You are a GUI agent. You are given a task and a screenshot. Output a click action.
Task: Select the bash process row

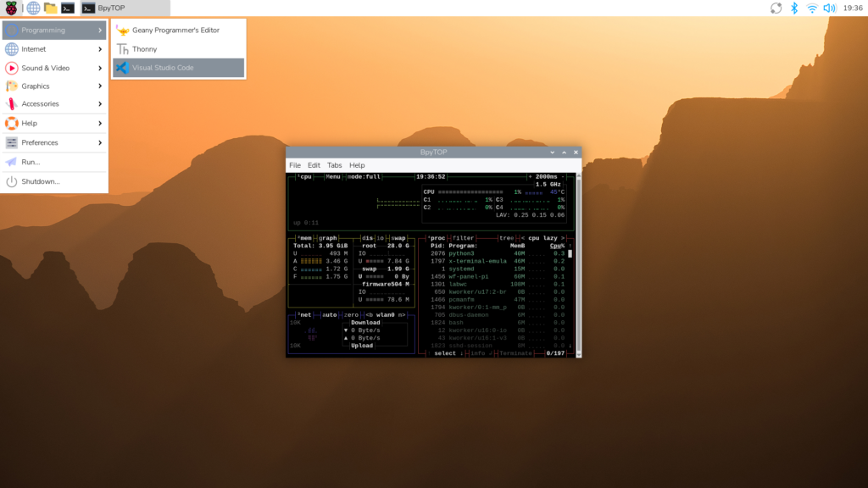[x=497, y=323]
